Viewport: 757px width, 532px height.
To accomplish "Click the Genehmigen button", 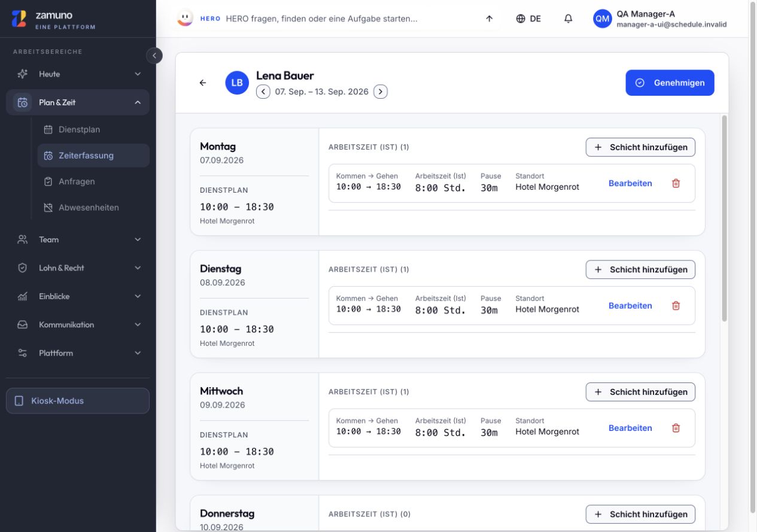I will click(670, 83).
